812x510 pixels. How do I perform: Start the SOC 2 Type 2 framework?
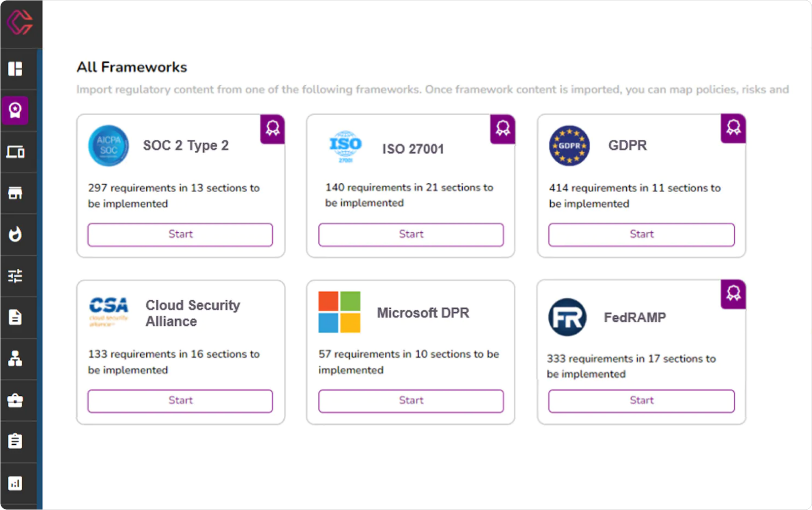[180, 234]
